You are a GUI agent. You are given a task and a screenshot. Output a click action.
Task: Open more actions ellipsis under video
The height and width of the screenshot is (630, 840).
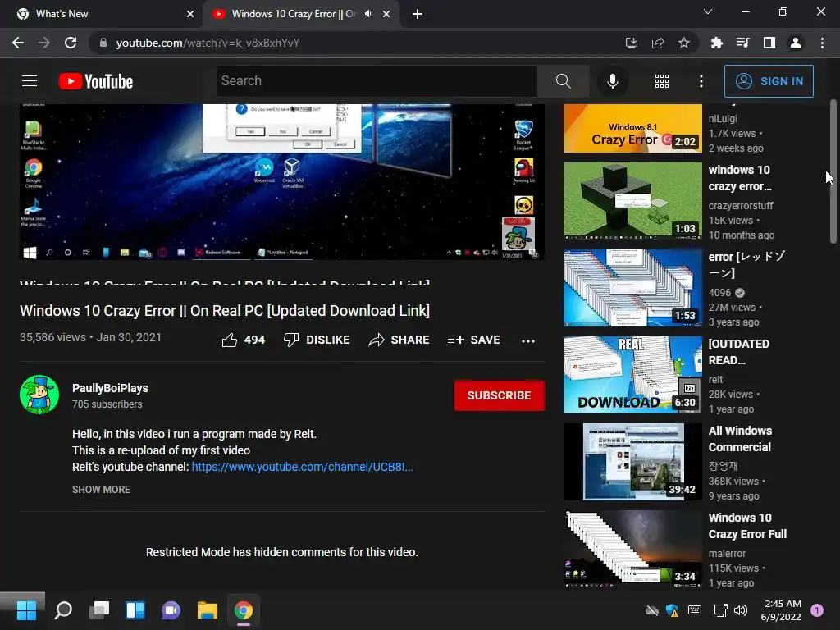(x=528, y=340)
